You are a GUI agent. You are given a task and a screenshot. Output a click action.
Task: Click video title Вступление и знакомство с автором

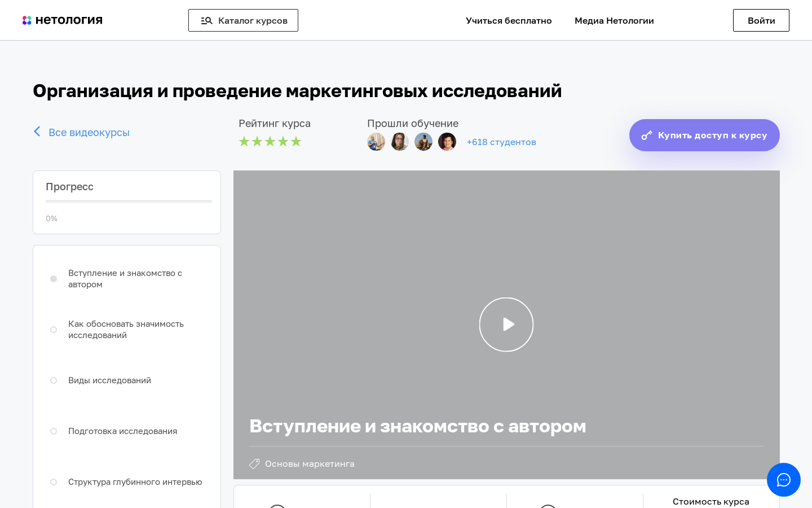pos(418,426)
